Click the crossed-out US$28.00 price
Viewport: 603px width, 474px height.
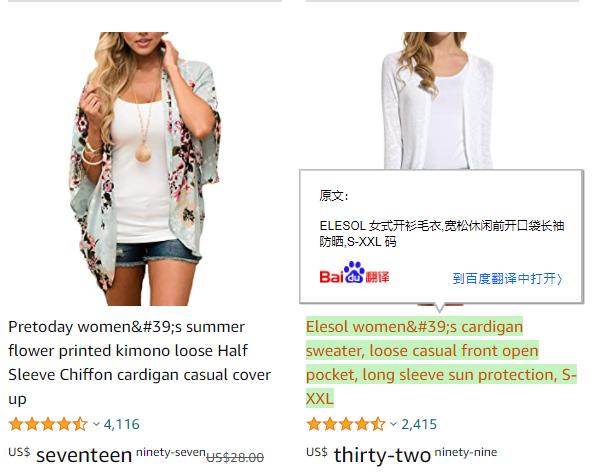coord(235,457)
